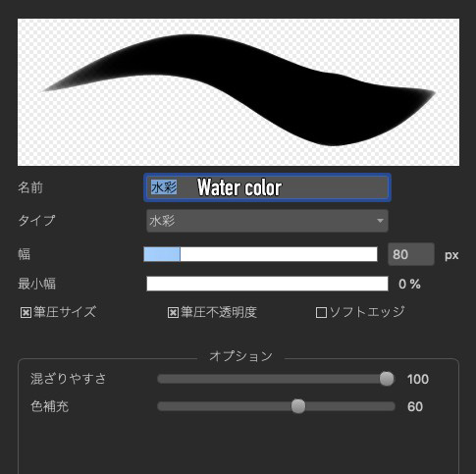Click the 筆圧サイズ label text
The image size is (476, 474).
click(65, 312)
